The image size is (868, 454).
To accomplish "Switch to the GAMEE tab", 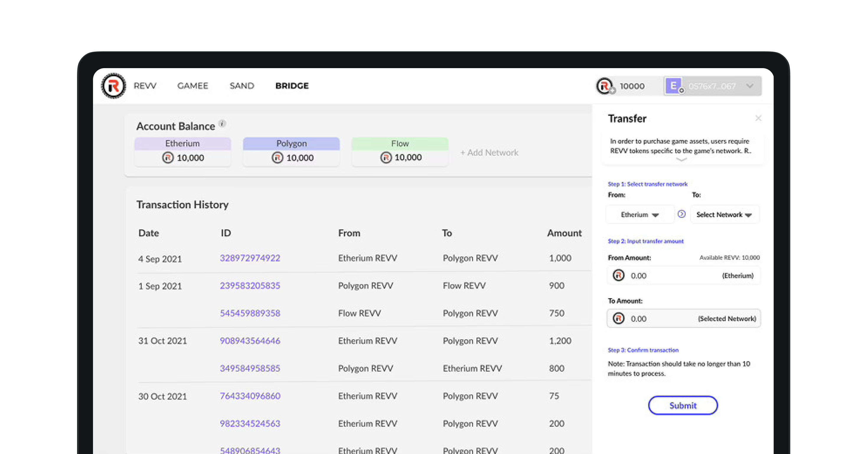I will coord(193,86).
